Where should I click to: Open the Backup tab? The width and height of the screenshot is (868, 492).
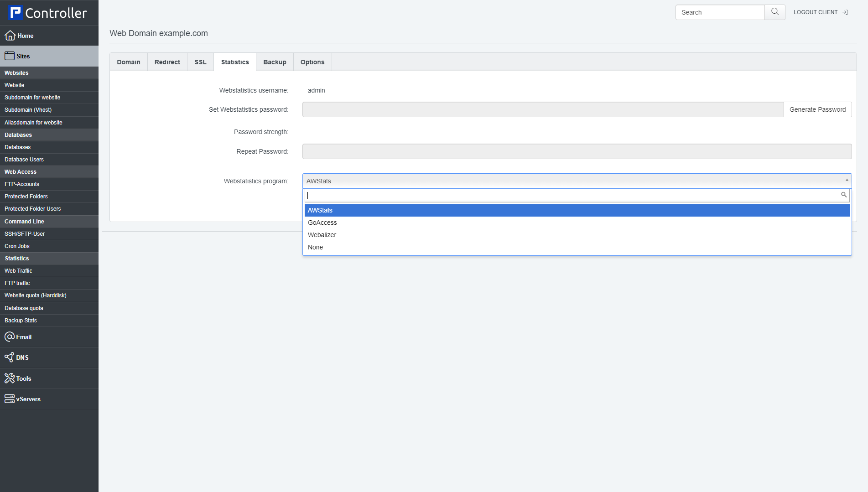pyautogui.click(x=275, y=62)
